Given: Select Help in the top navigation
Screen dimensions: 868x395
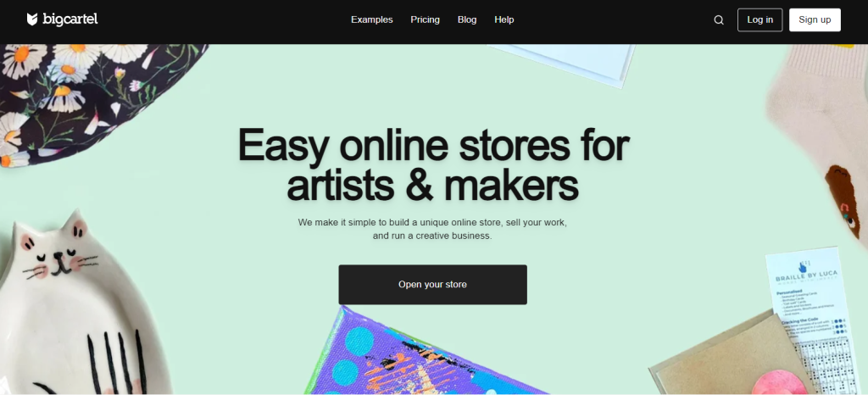Looking at the screenshot, I should point(504,19).
